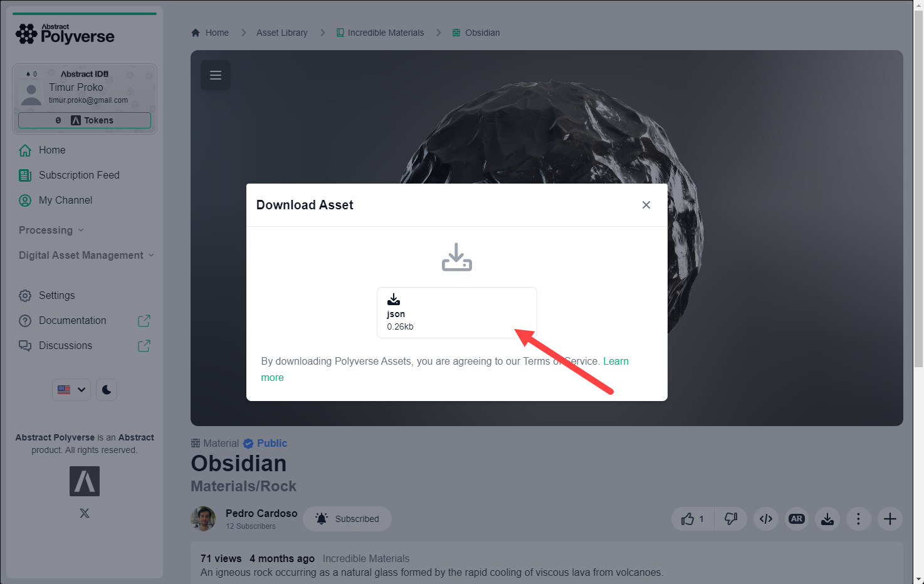Launch the AR view icon
The width and height of the screenshot is (924, 584).
coord(797,519)
